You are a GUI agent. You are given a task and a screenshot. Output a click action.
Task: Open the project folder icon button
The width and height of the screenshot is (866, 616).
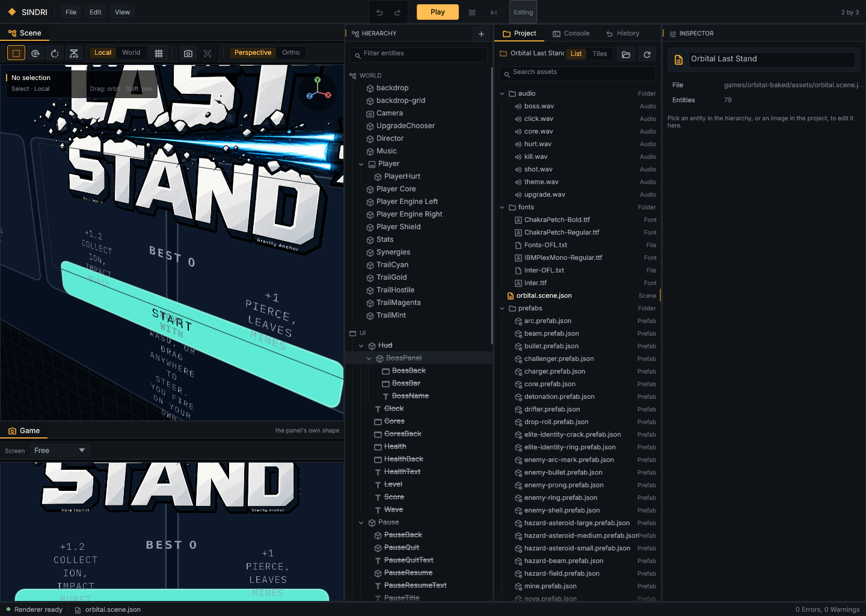pyautogui.click(x=626, y=54)
